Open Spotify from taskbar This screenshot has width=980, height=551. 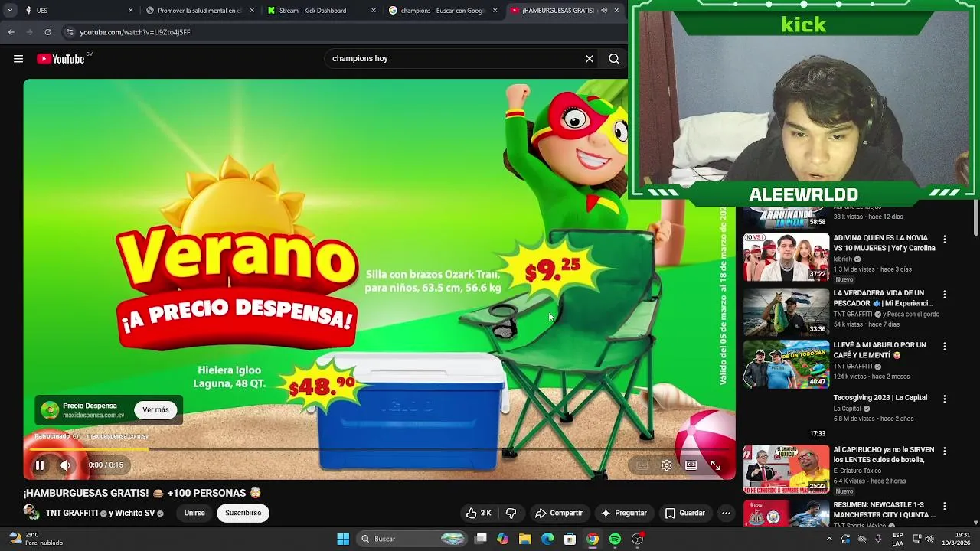click(x=615, y=539)
